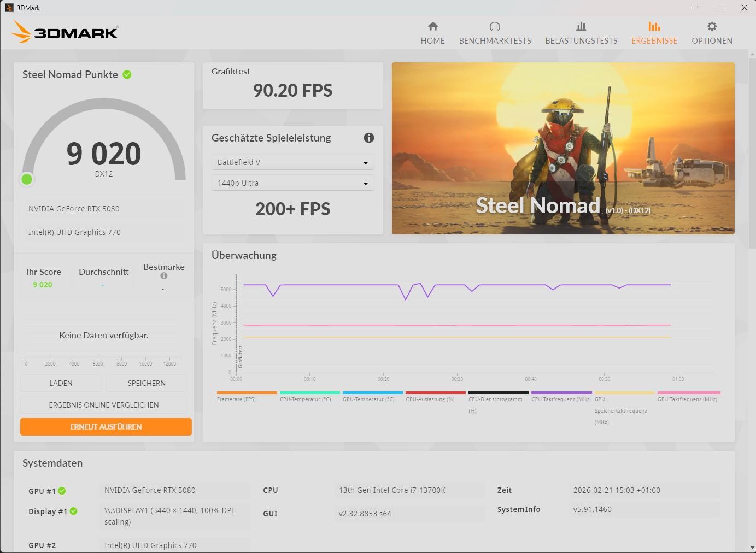Click the SystemInfo version v5.91.1460
Screen dimensions: 756x553
pos(644,509)
